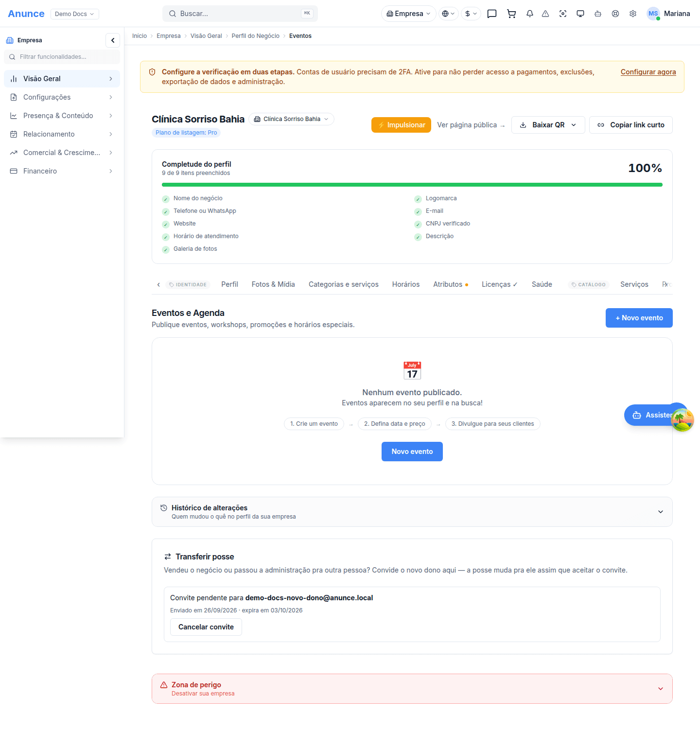Open the settings gear icon

(x=633, y=14)
